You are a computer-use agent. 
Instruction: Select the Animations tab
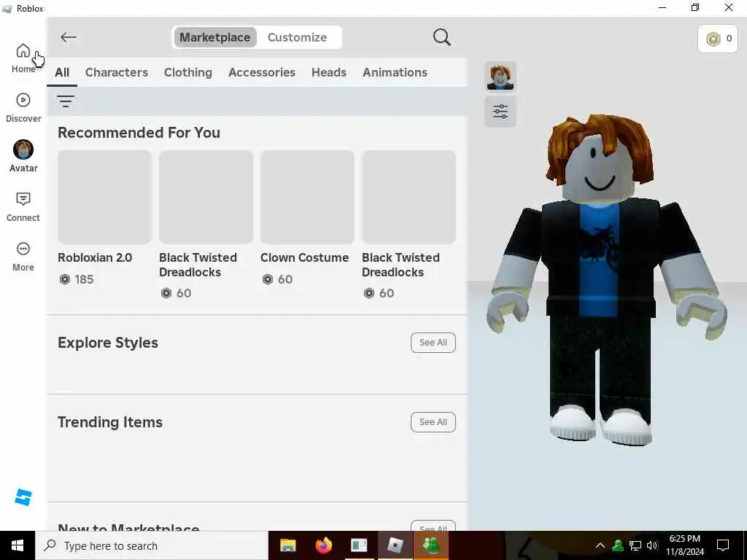tap(395, 72)
